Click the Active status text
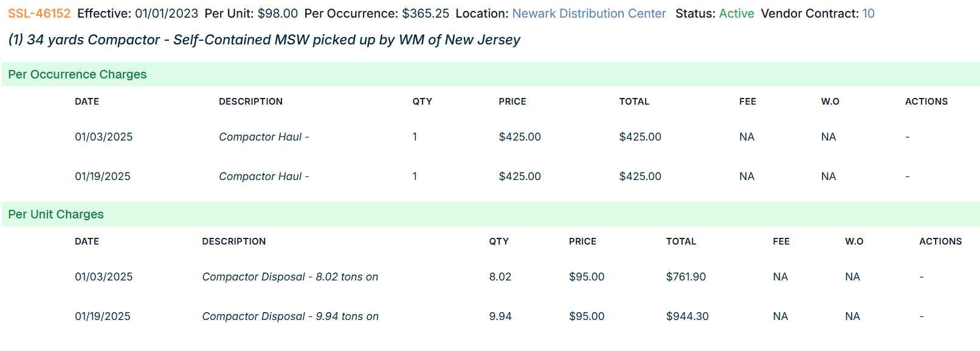 click(x=736, y=13)
